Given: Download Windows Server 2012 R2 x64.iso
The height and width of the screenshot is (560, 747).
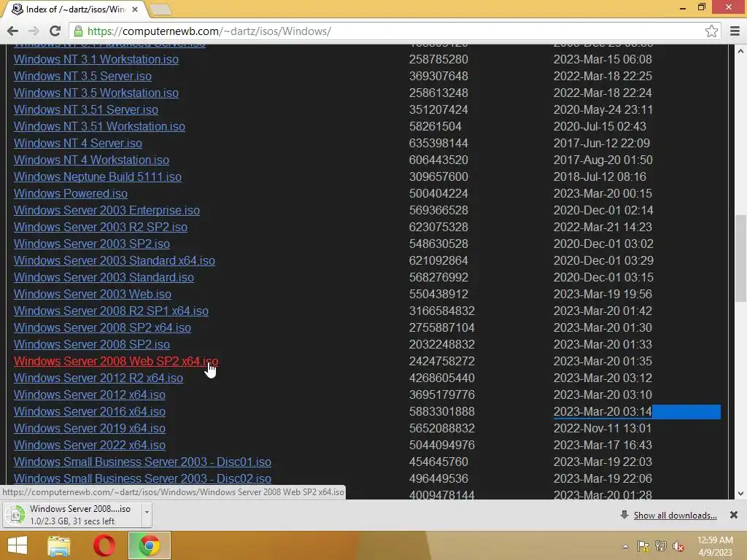Looking at the screenshot, I should coord(98,378).
